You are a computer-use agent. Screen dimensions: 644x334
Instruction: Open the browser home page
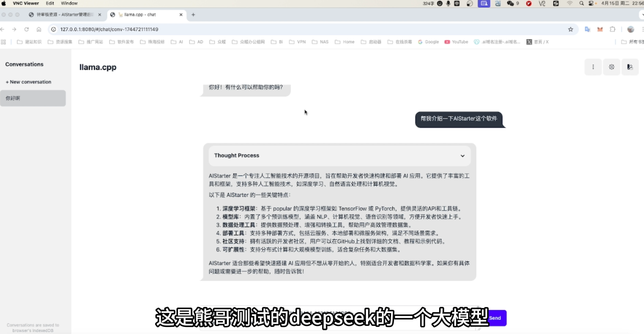[x=39, y=29]
